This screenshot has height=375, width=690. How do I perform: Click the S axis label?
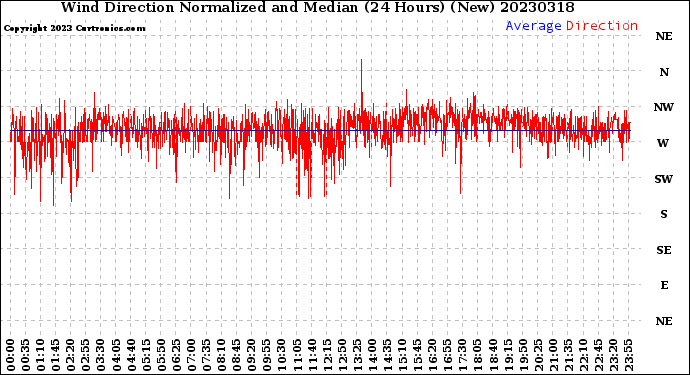coord(664,214)
